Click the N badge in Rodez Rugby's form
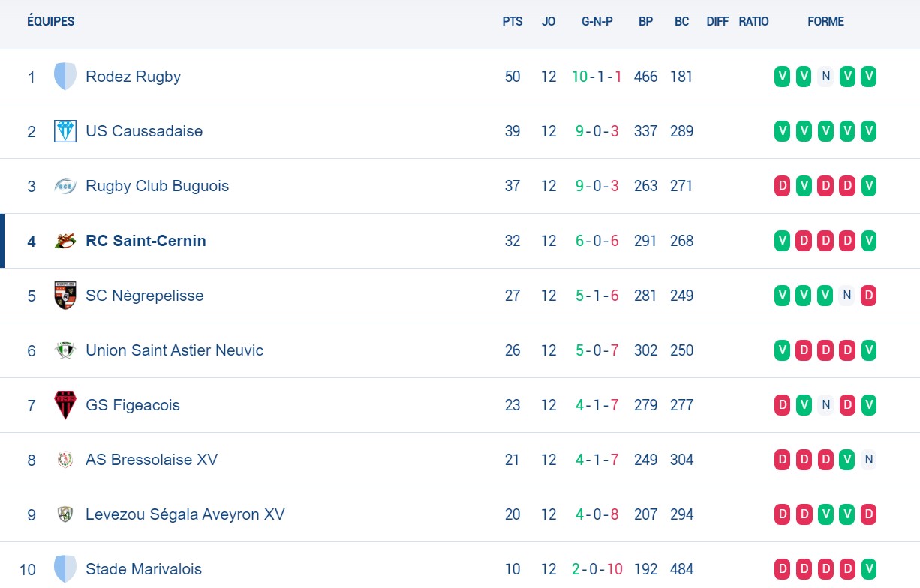The image size is (920, 588). pyautogui.click(x=825, y=76)
